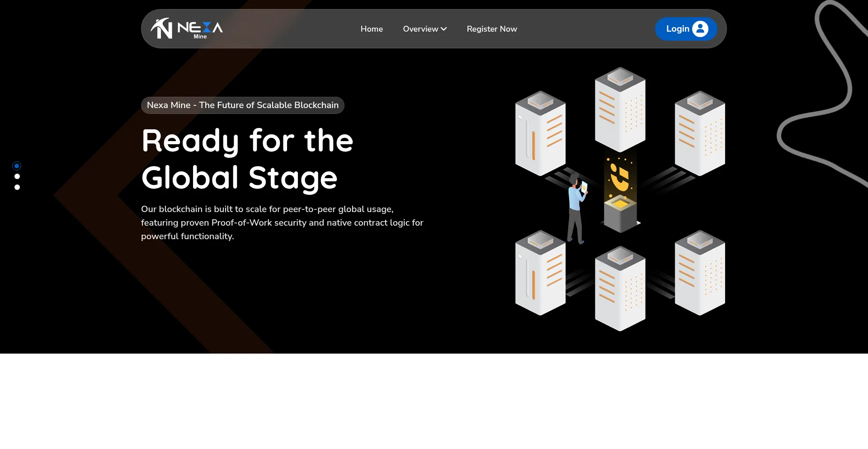
Task: Open the Register Now page
Action: [x=491, y=29]
